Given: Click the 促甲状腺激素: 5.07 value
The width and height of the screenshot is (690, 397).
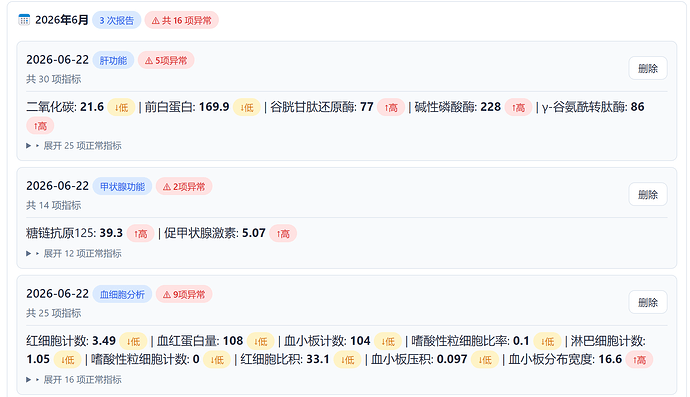Looking at the screenshot, I should pos(215,233).
